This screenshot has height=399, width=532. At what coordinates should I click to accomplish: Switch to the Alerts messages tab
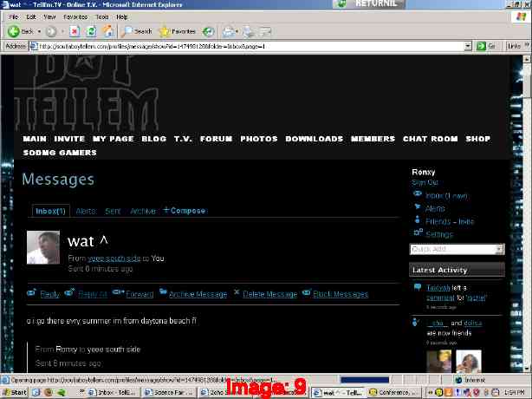click(86, 212)
